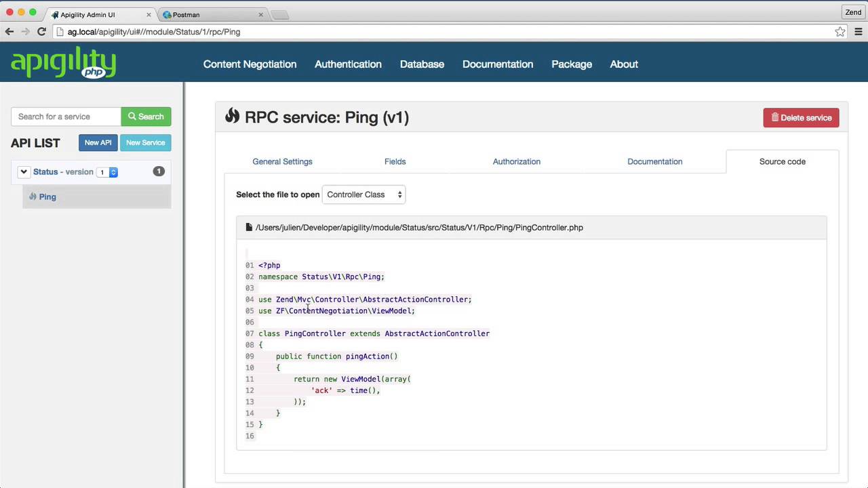Image resolution: width=868 pixels, height=488 pixels.
Task: Click the blue New API button
Action: (x=98, y=142)
